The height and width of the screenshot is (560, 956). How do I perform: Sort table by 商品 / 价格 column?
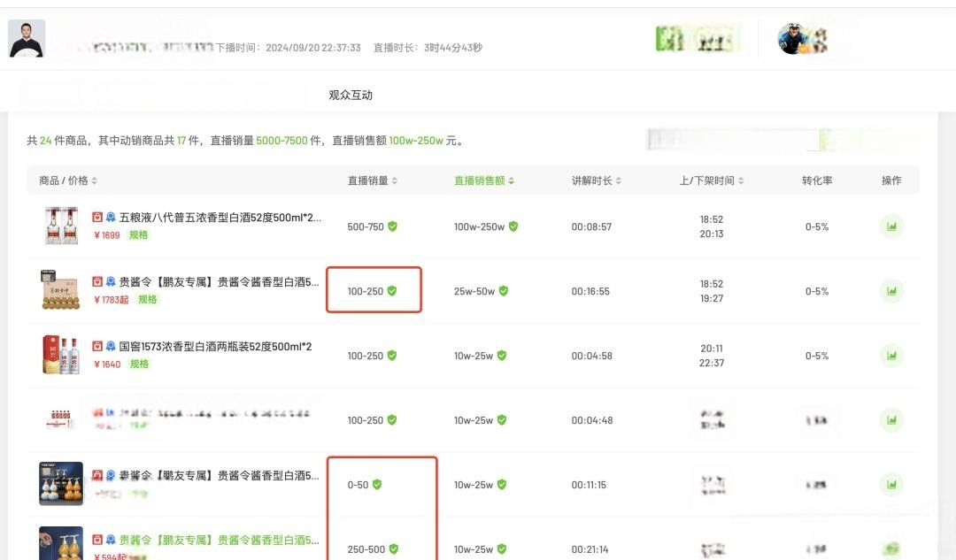point(95,181)
